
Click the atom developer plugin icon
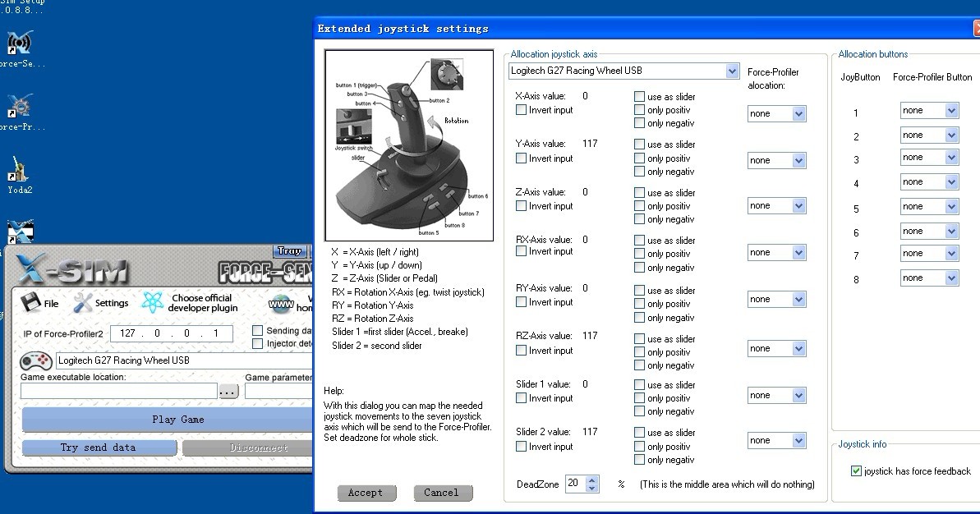[x=153, y=302]
